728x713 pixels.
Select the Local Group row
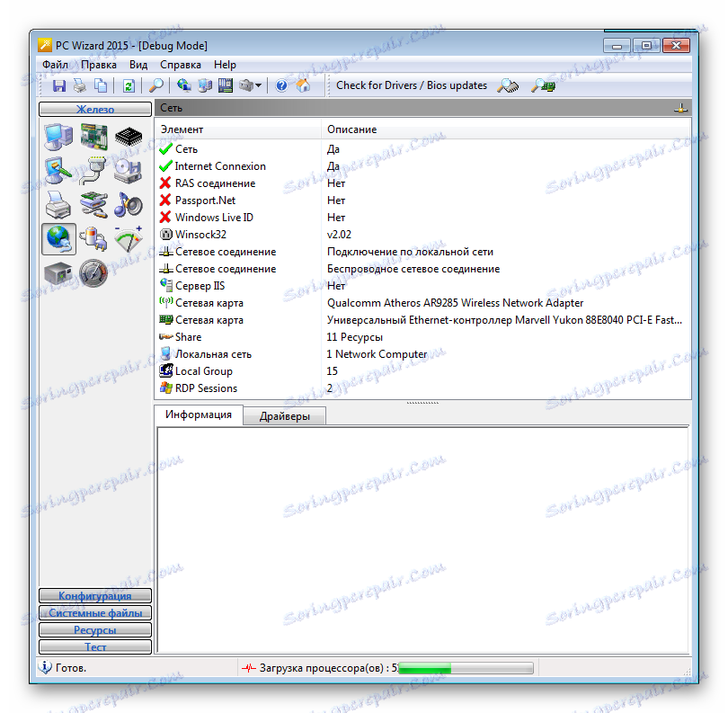(422, 371)
